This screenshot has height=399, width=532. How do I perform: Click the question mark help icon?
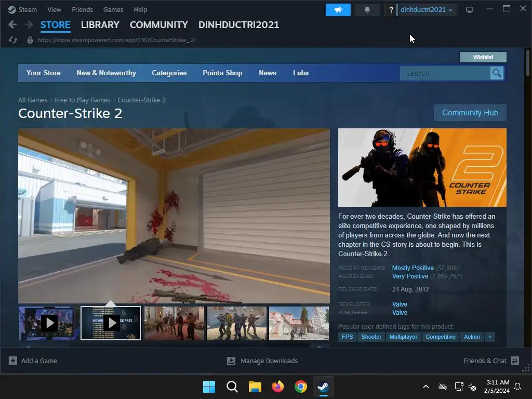tap(391, 10)
